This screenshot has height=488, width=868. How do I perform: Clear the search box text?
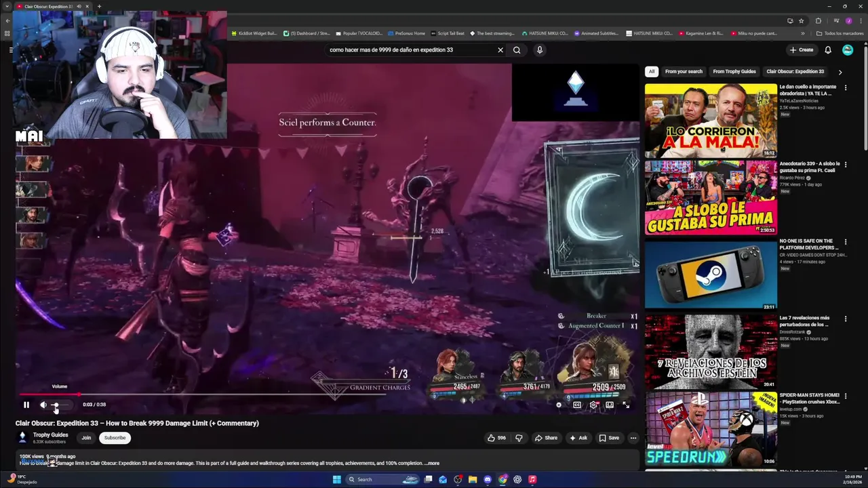[x=500, y=50]
